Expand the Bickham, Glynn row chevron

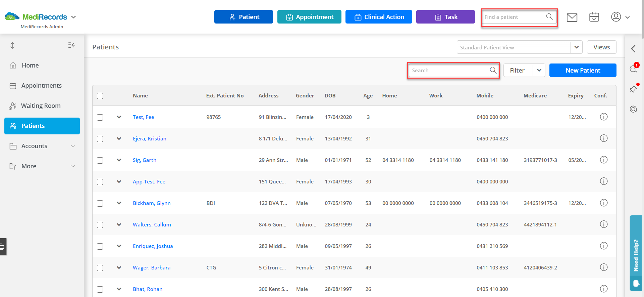[119, 203]
